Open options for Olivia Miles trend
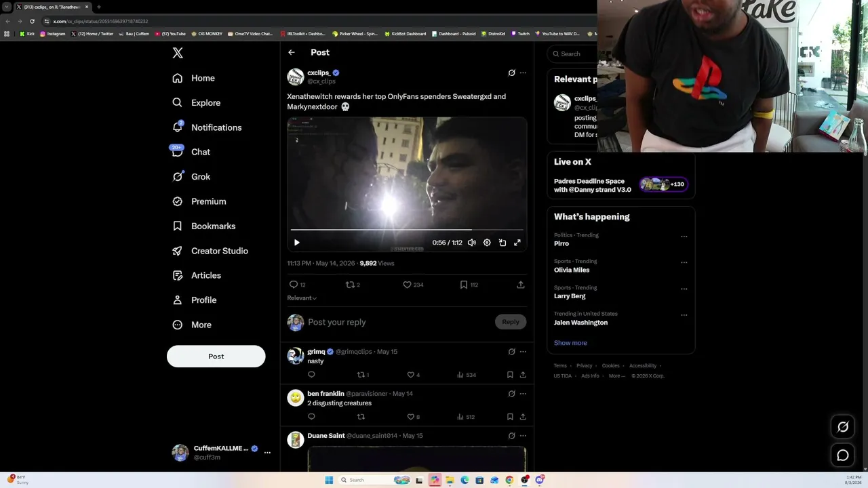This screenshot has height=488, width=868. (x=684, y=262)
